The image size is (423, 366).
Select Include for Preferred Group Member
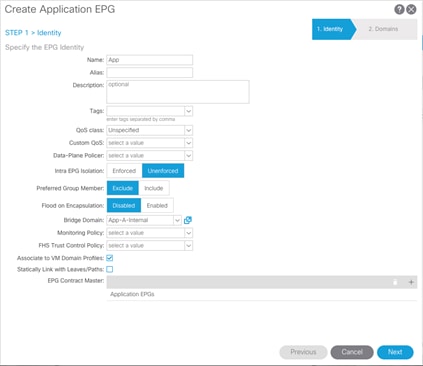click(x=154, y=188)
